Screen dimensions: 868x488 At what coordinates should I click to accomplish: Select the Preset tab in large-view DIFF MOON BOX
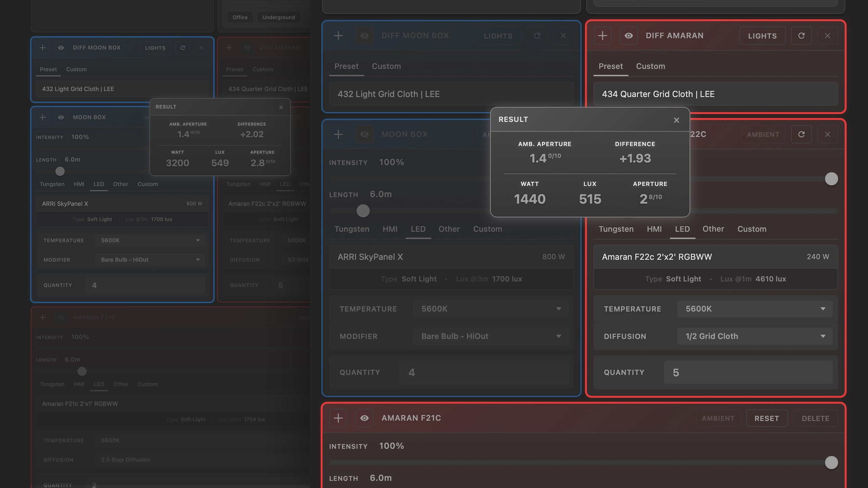coord(346,66)
